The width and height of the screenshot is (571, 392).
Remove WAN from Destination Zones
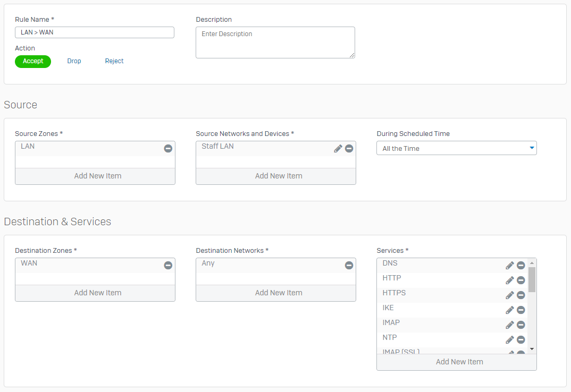168,266
